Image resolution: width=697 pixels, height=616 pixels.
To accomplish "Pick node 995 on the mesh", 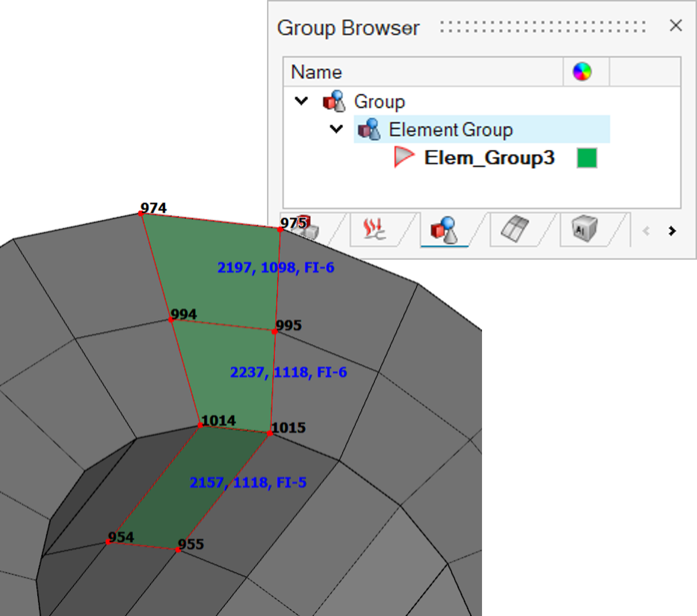I will click(275, 332).
